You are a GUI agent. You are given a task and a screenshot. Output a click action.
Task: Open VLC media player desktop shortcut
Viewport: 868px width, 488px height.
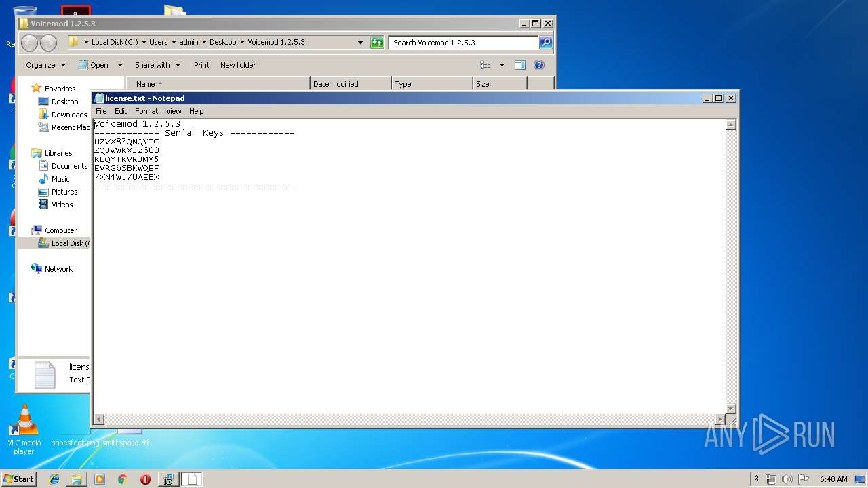[24, 430]
